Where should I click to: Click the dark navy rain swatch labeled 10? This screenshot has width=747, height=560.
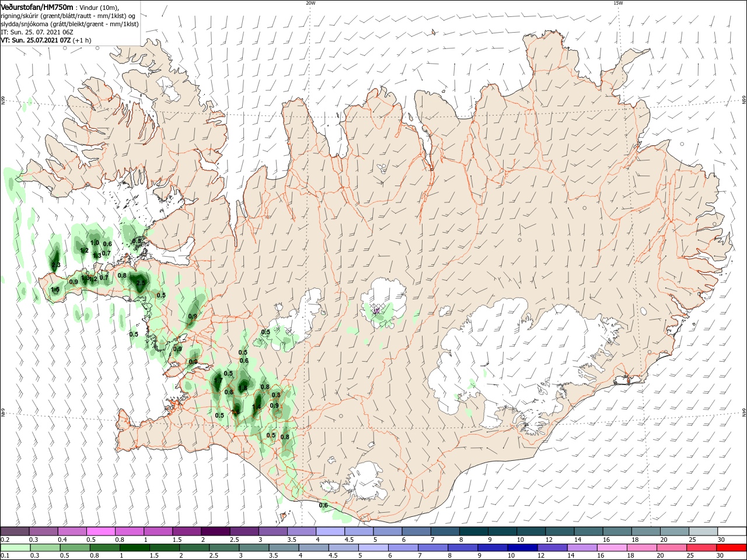pyautogui.click(x=522, y=548)
